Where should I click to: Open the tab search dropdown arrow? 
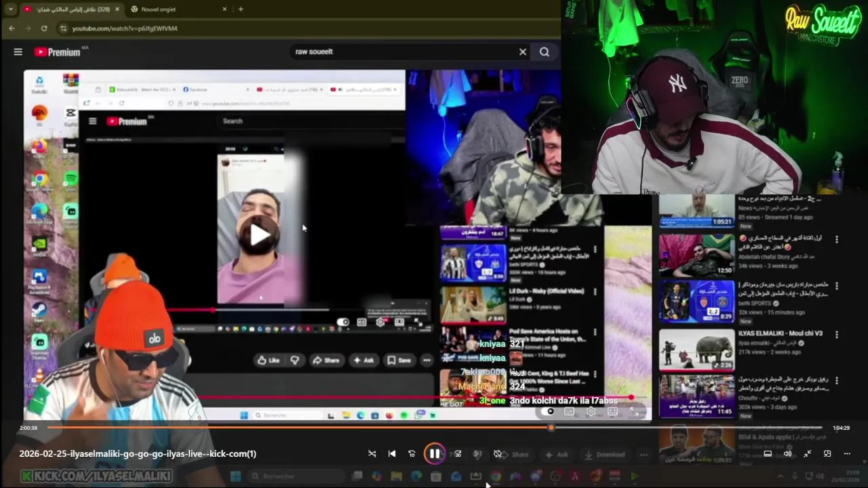(11, 9)
